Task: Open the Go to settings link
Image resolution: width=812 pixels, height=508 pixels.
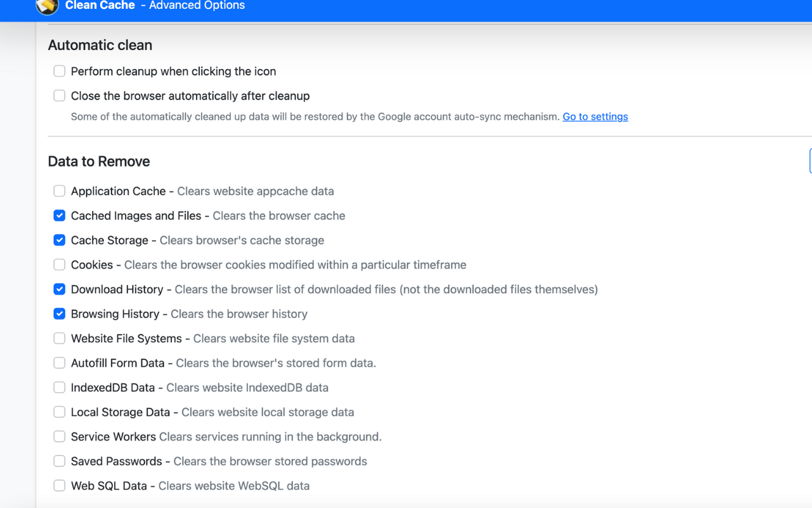Action: click(595, 117)
